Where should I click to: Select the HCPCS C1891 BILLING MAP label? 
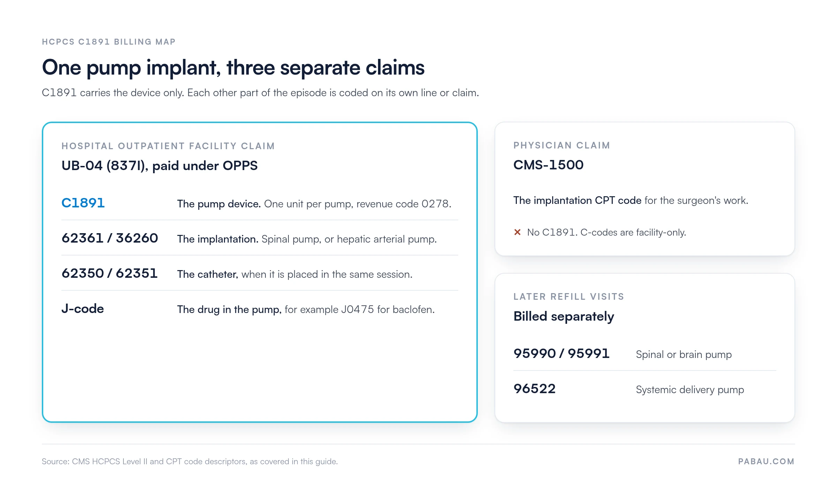pos(109,42)
